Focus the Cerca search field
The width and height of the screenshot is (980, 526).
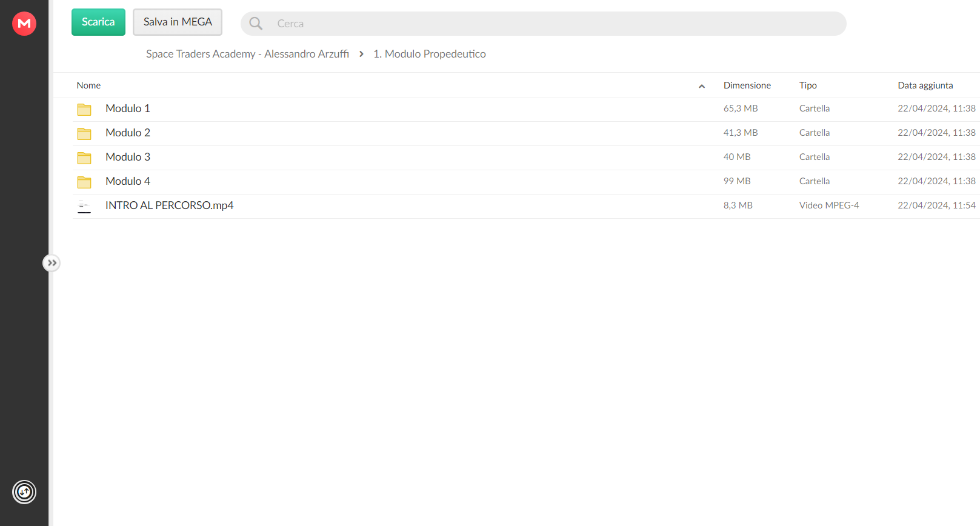543,24
